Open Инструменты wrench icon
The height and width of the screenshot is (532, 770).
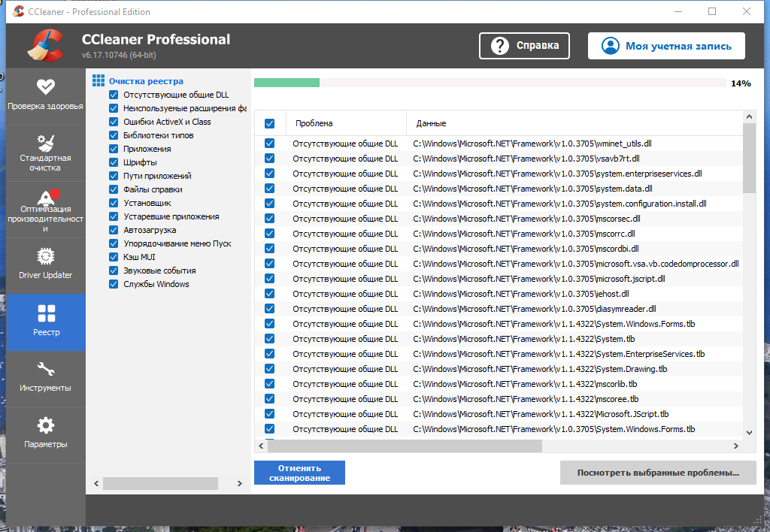tap(46, 369)
